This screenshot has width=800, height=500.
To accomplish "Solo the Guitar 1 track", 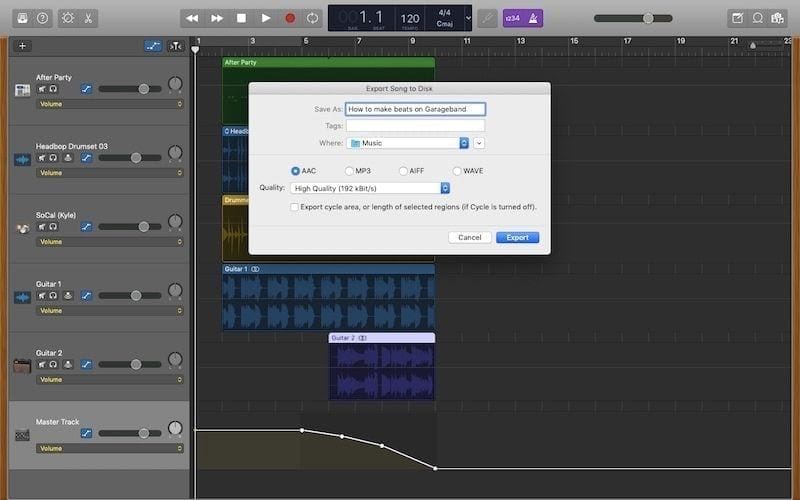I will pos(53,295).
